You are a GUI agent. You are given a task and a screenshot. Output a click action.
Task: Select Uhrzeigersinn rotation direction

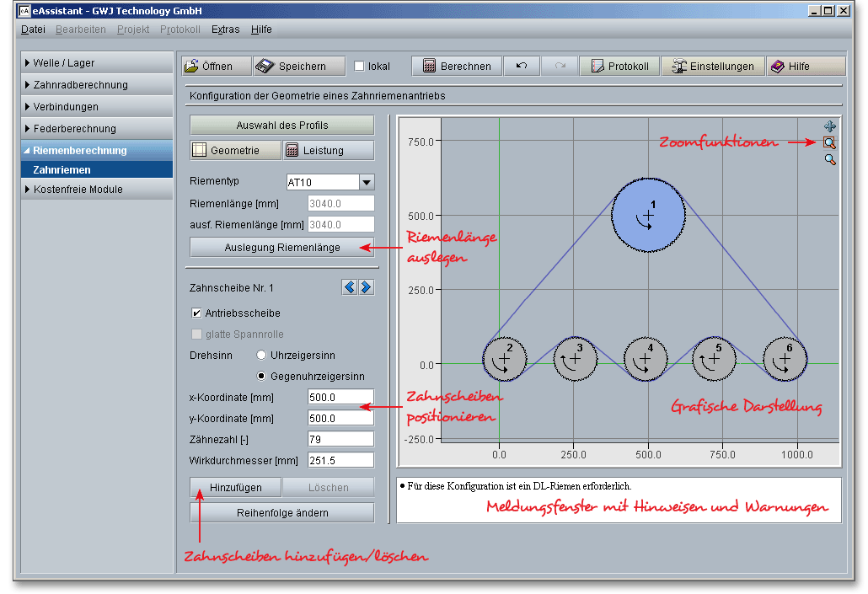pyautogui.click(x=261, y=356)
